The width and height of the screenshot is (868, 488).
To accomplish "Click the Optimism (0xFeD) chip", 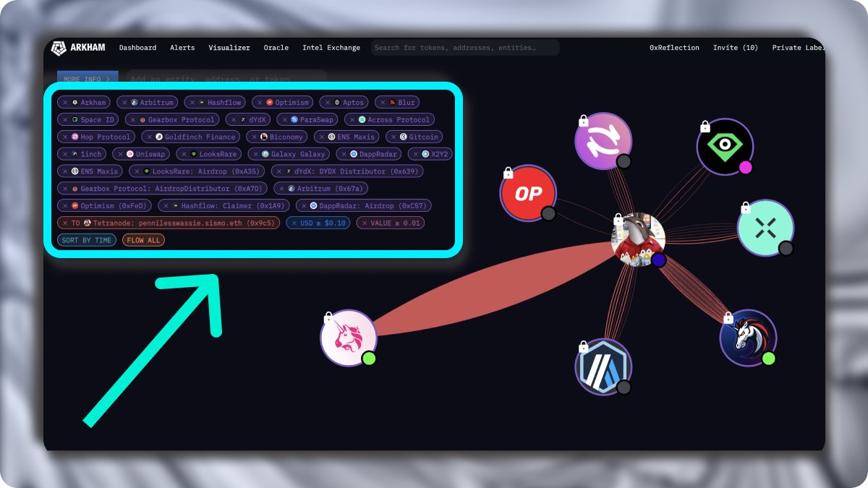I will click(104, 206).
